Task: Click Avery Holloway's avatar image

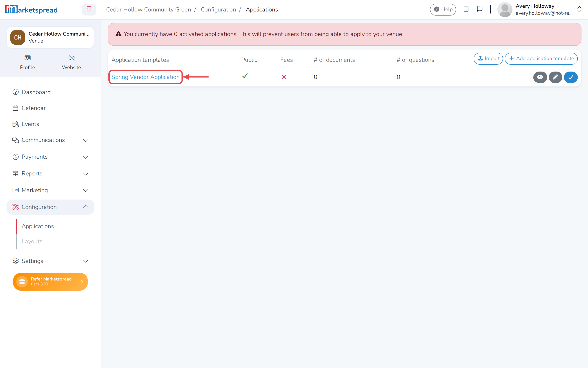Action: [505, 9]
